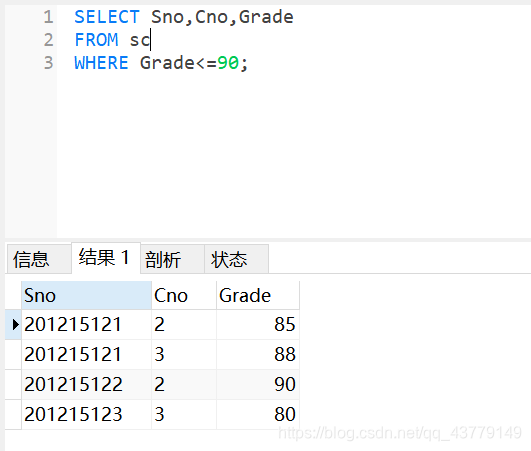The image size is (531, 451).
Task: Click the Cno column header
Action: click(184, 295)
